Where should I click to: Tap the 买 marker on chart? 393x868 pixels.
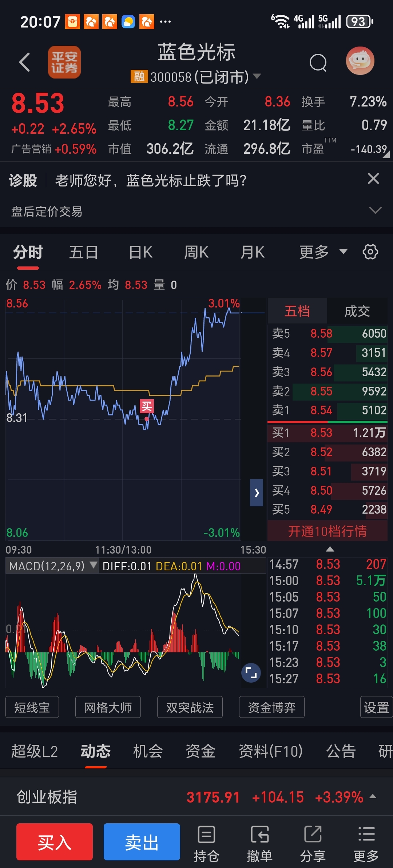(x=147, y=406)
